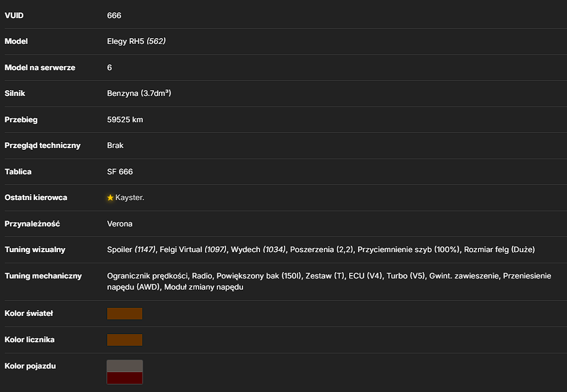
Task: Open the Kayster. driver profile link
Action: coord(130,198)
